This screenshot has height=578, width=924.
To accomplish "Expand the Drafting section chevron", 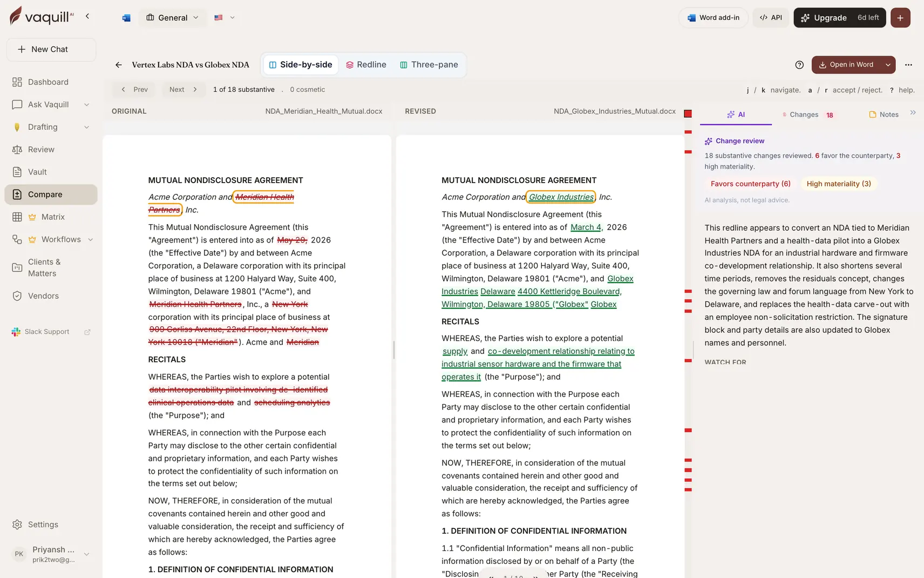I will tap(87, 127).
